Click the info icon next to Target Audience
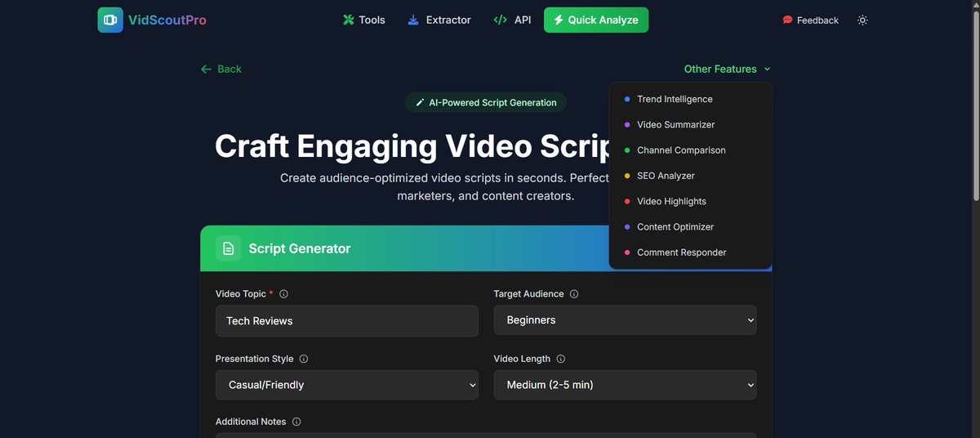Image resolution: width=980 pixels, height=438 pixels. pos(574,294)
